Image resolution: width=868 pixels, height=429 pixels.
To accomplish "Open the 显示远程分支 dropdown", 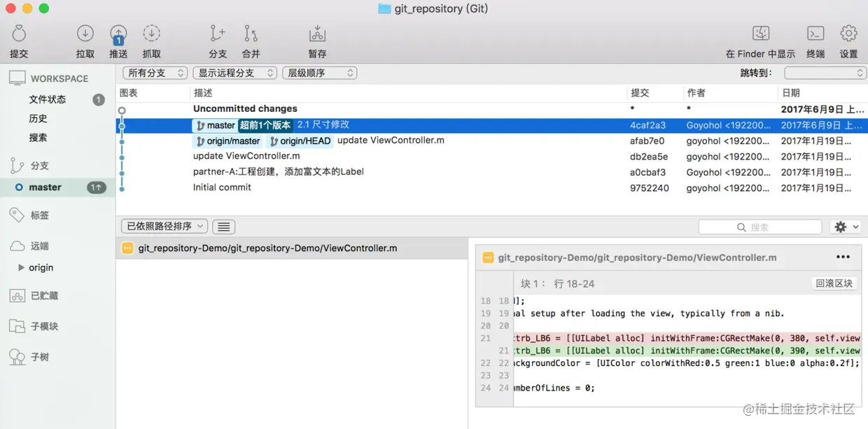I will [234, 73].
